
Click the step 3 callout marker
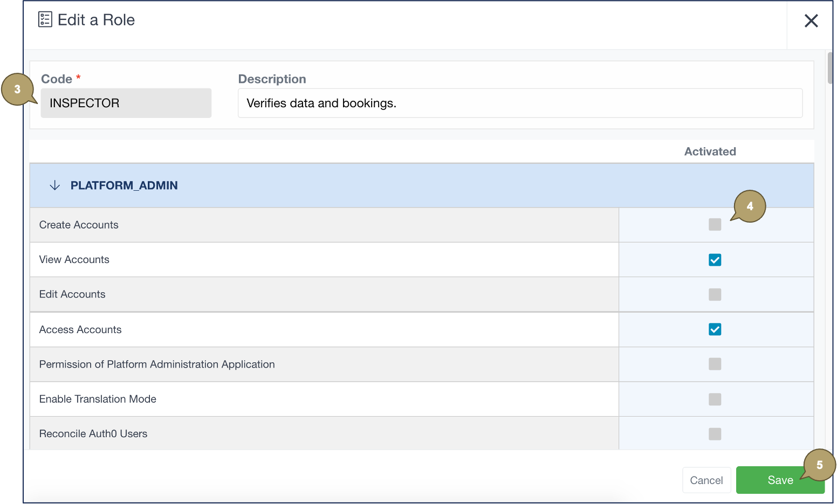coord(17,89)
